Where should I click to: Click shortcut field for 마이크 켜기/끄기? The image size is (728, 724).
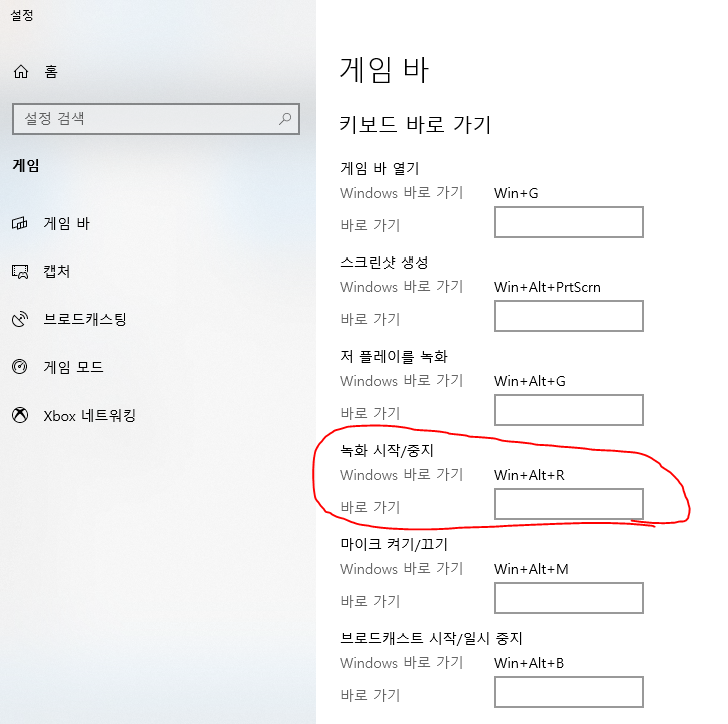(569, 598)
